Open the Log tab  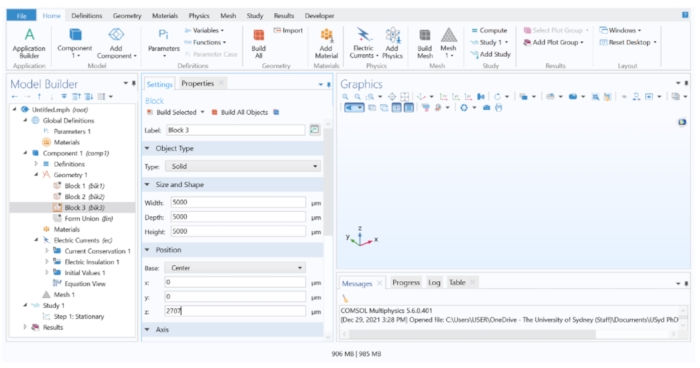tap(434, 283)
